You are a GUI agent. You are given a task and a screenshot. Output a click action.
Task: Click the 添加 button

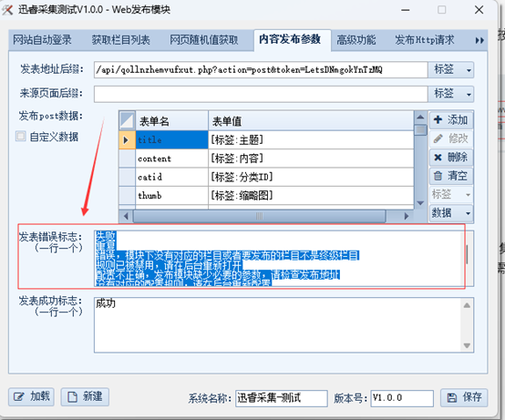pos(451,120)
